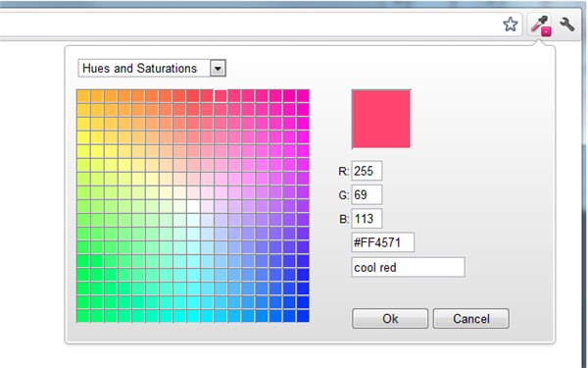Click the large pink preview color swatch
Viewport: 588px width, 368px height.
(381, 119)
